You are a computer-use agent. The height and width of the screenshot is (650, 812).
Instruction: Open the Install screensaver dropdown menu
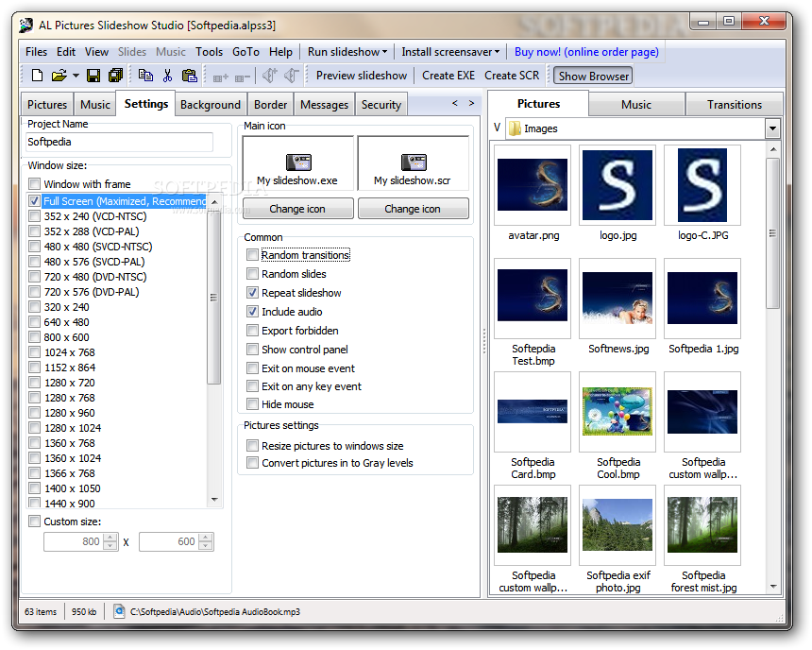click(450, 52)
